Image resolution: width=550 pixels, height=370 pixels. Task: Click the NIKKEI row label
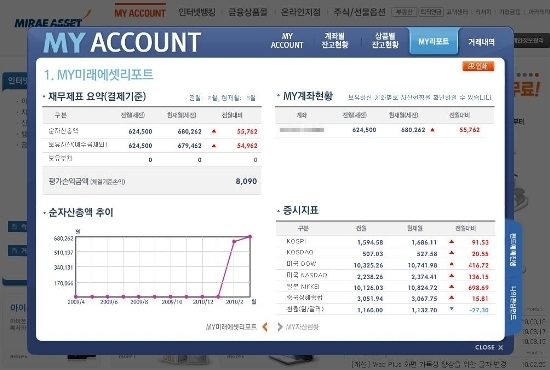click(303, 287)
